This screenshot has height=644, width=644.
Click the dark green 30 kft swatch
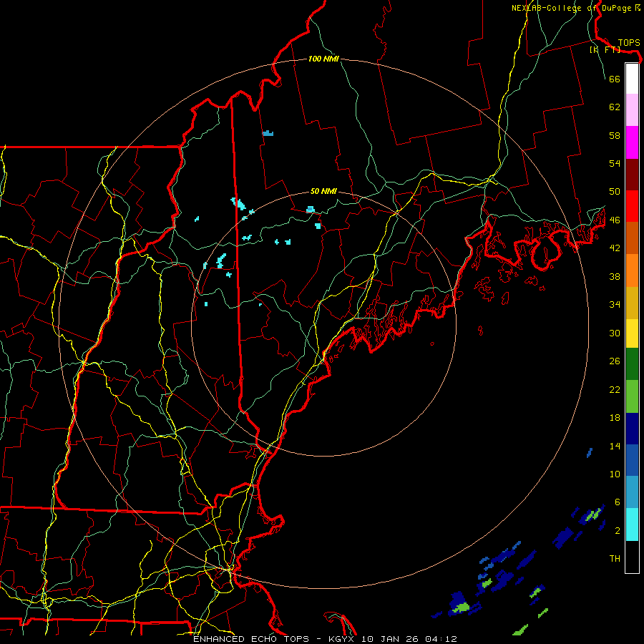[x=632, y=364]
